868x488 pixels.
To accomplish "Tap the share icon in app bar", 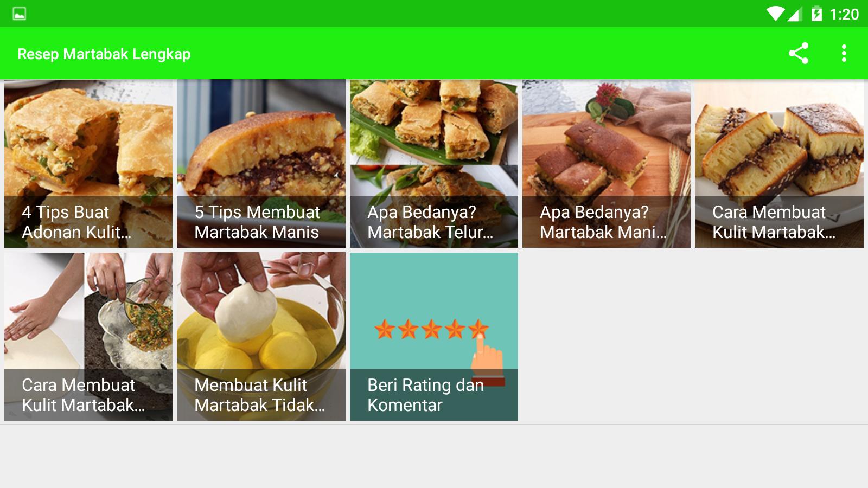I will [798, 53].
